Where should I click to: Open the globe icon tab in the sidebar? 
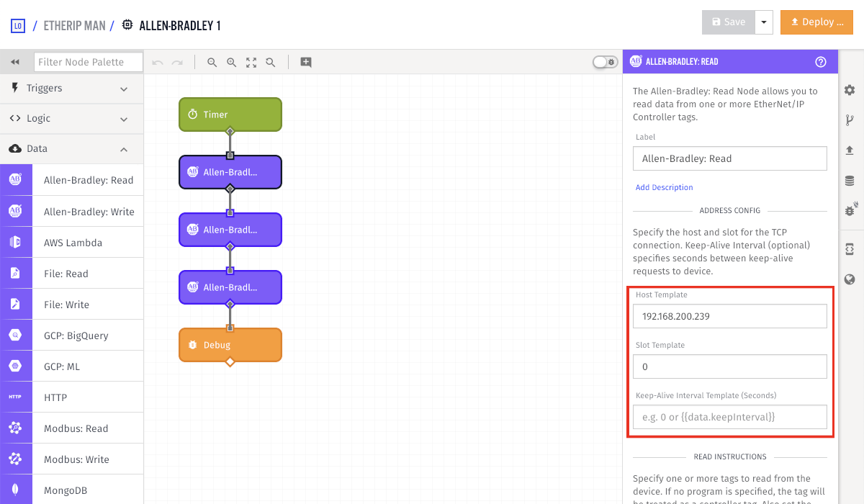tap(850, 279)
